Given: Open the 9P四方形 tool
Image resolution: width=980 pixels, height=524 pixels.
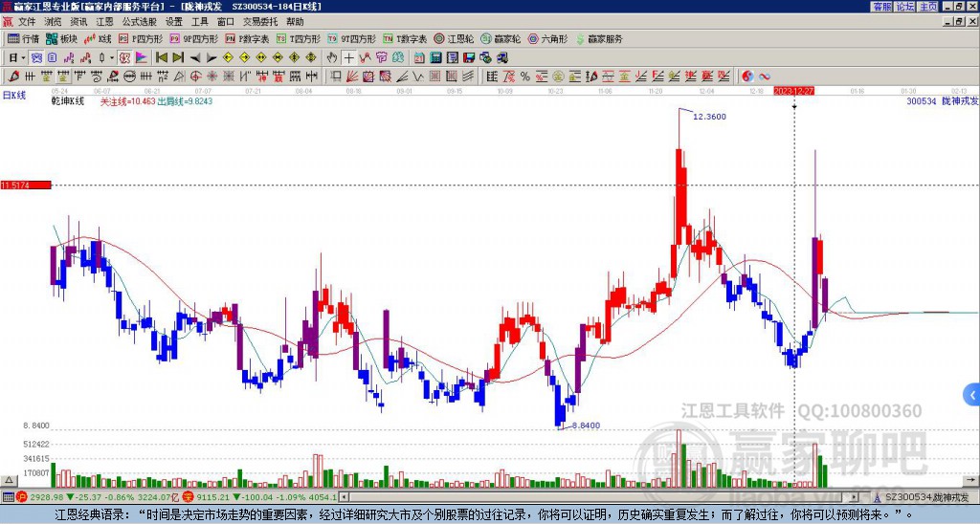Looking at the screenshot, I should click(x=193, y=38).
